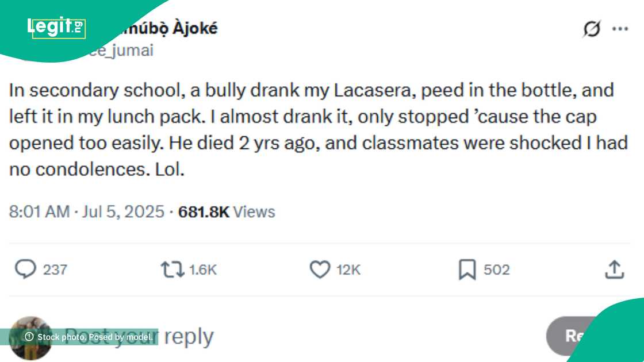This screenshot has height=362, width=644.
Task: Click the info icon beside Stock photo
Action: (x=29, y=337)
